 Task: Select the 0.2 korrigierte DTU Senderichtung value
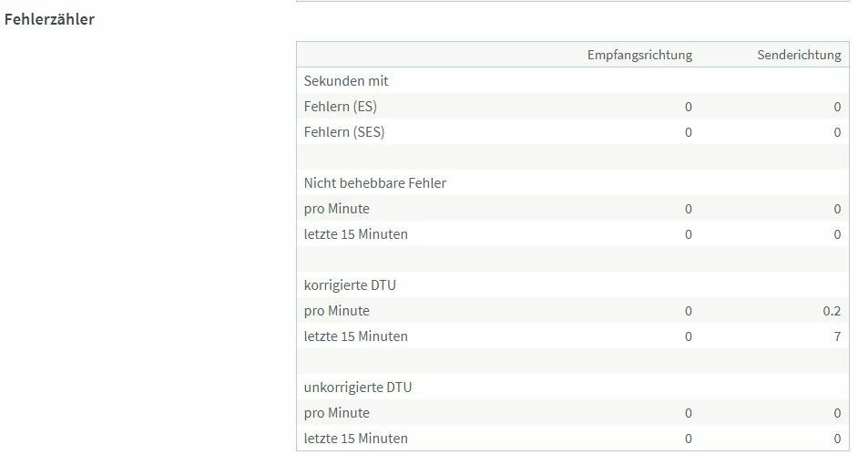coord(832,311)
